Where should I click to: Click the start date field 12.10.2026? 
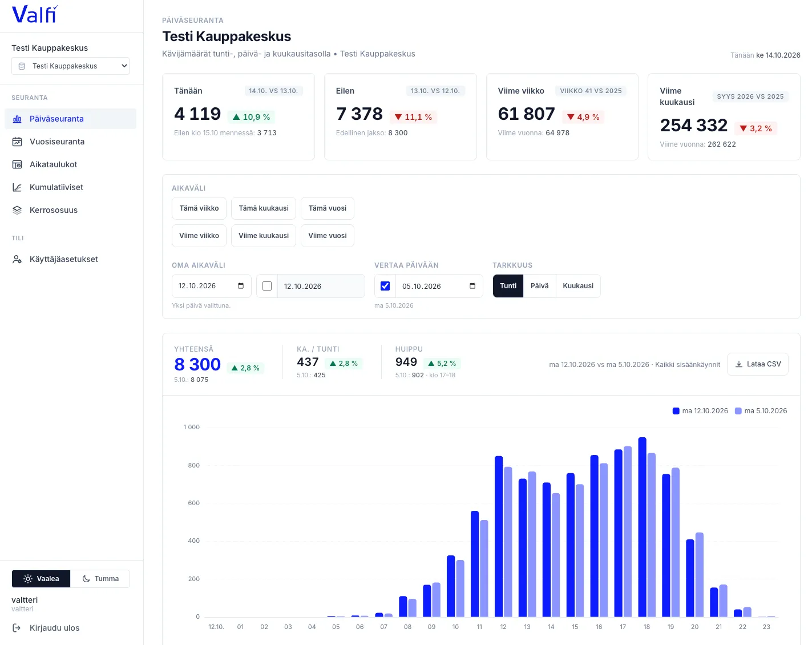click(212, 286)
